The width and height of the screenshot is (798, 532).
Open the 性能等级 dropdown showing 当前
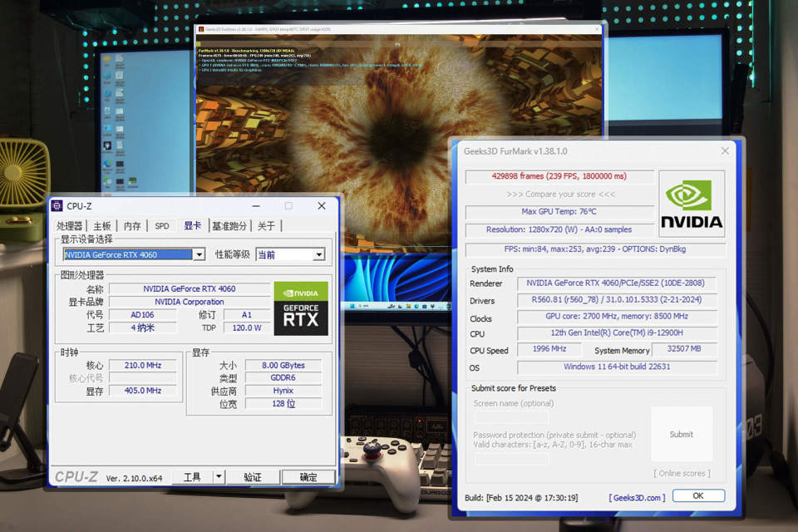291,254
